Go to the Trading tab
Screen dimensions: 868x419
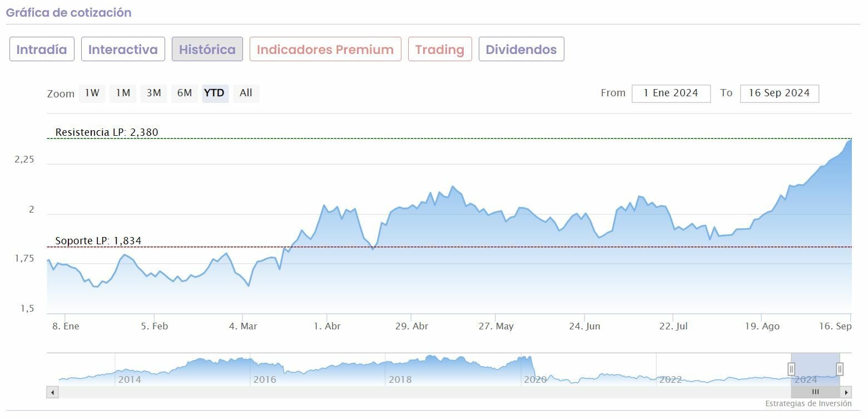[440, 50]
